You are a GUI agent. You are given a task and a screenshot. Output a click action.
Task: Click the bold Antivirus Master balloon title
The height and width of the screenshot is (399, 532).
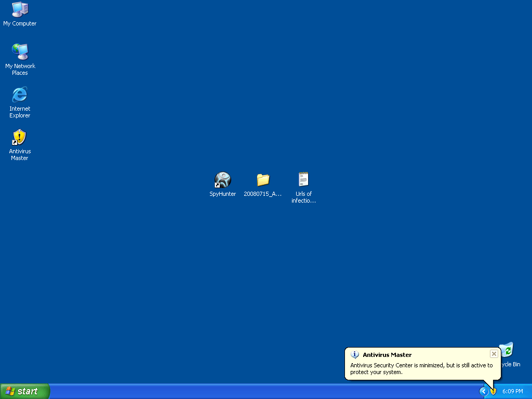coord(387,355)
